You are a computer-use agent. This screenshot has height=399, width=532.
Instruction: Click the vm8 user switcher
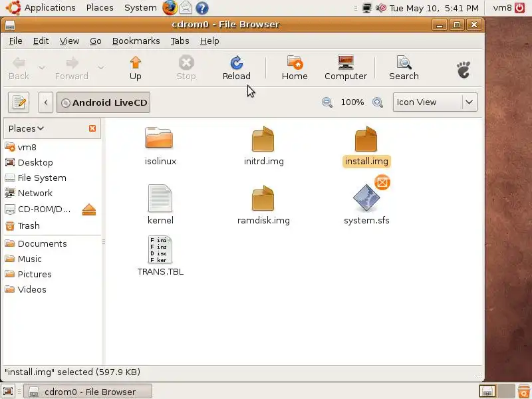pyautogui.click(x=502, y=8)
